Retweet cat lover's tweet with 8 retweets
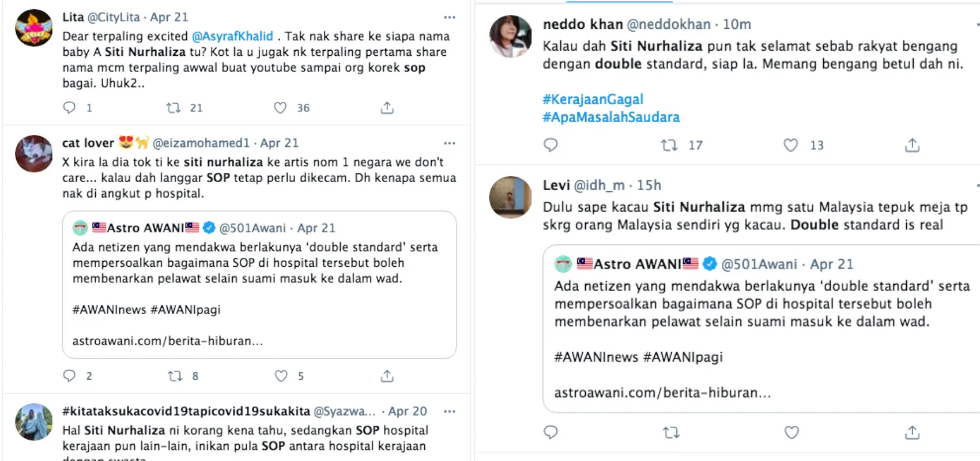The width and height of the screenshot is (980, 461). click(175, 376)
